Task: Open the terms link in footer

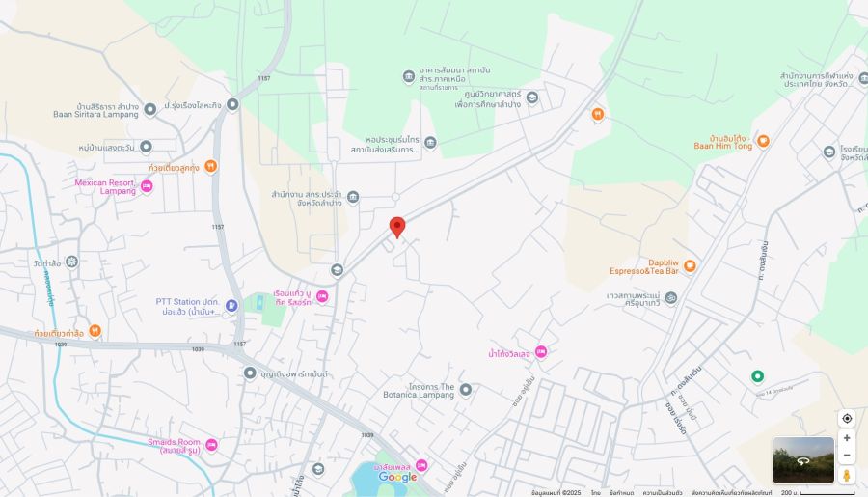Action: pos(622,492)
